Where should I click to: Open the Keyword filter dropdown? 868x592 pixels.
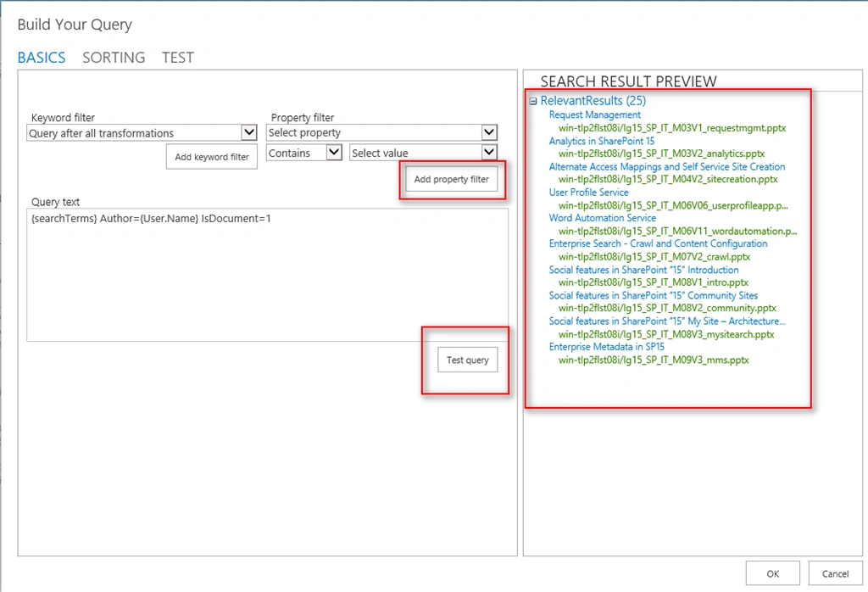click(x=142, y=133)
